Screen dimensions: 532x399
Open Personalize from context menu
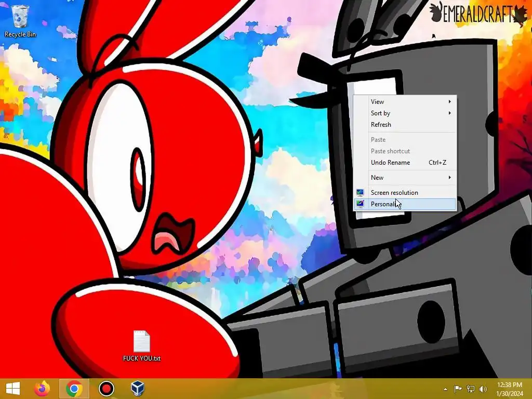pos(405,204)
